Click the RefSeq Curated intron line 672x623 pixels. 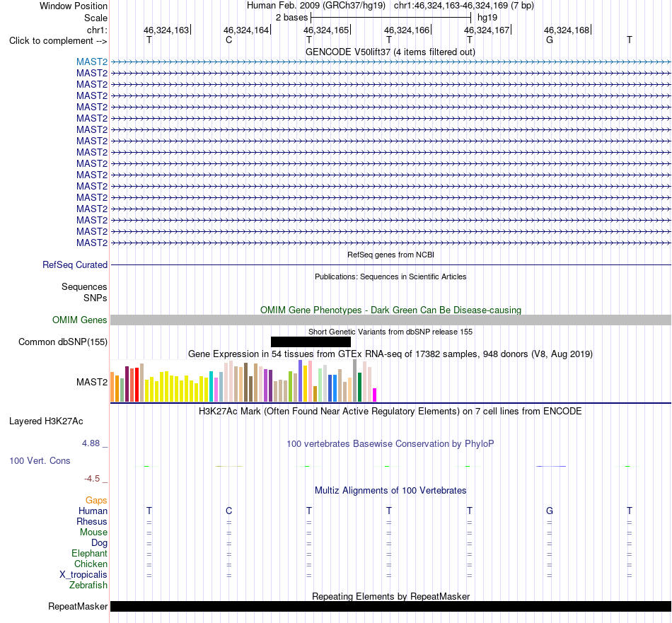point(391,264)
